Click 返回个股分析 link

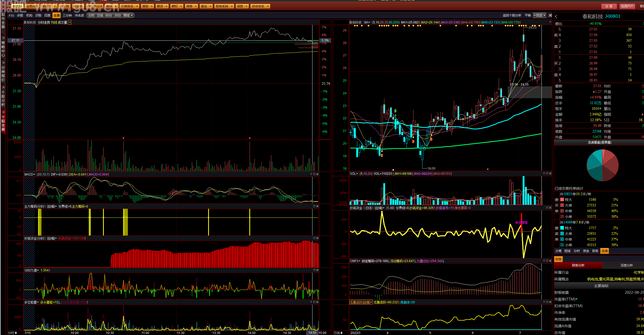(x=512, y=15)
